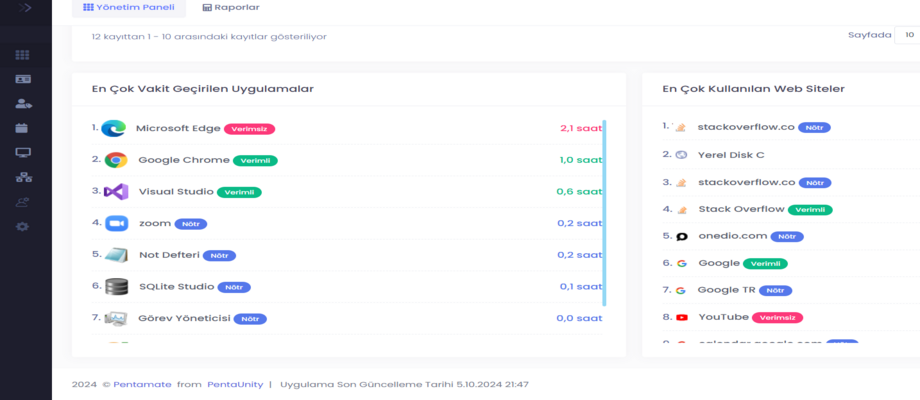Open the settings gear icon in sidebar
The image size is (920, 400).
[22, 227]
